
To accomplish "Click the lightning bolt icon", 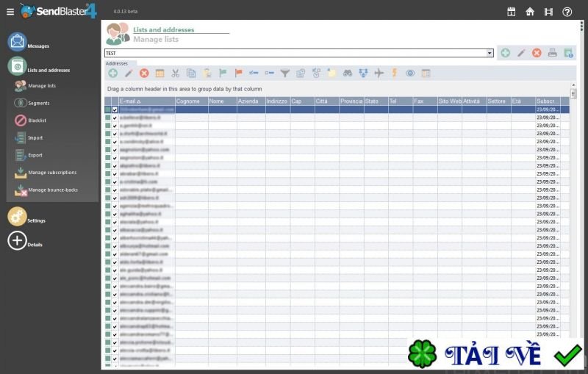I will pyautogui.click(x=395, y=73).
